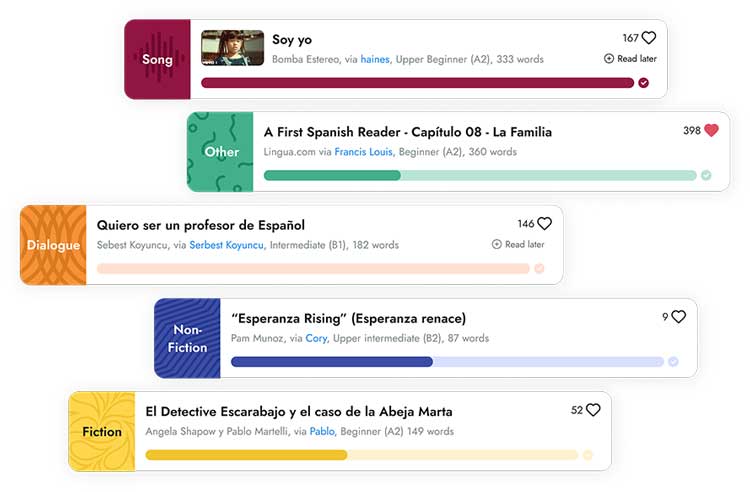
Task: Add 'Soy yo' to Read later
Action: 629,59
